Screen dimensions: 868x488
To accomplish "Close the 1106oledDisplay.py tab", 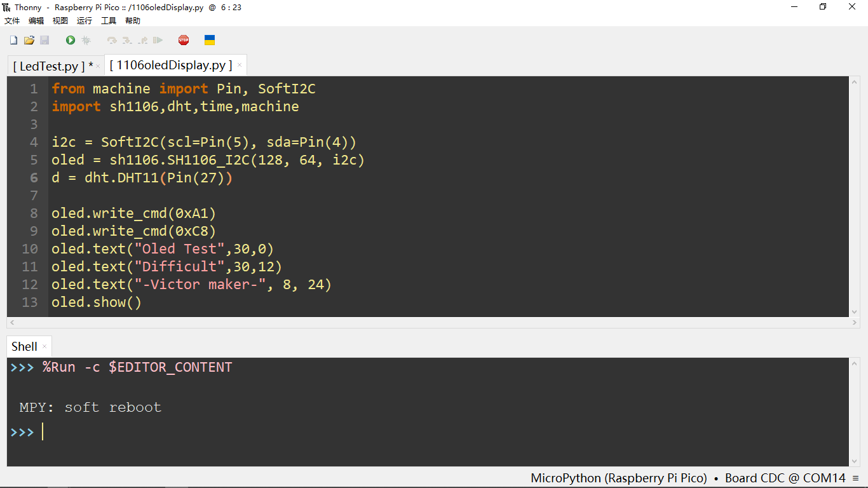I will pos(239,65).
